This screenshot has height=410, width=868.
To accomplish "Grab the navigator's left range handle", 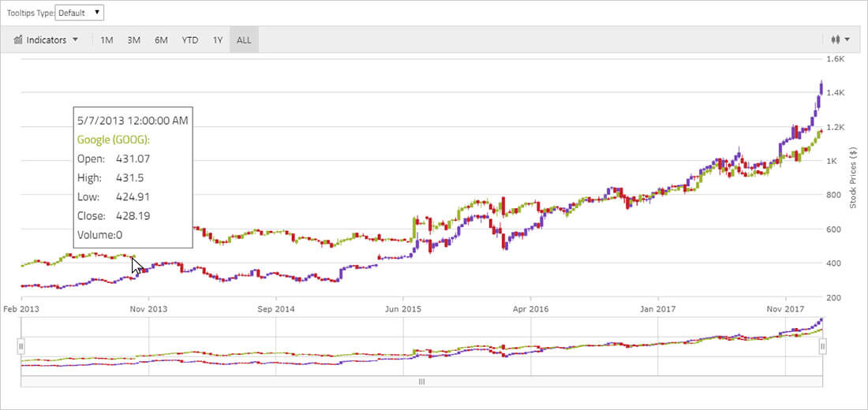I will [21, 346].
